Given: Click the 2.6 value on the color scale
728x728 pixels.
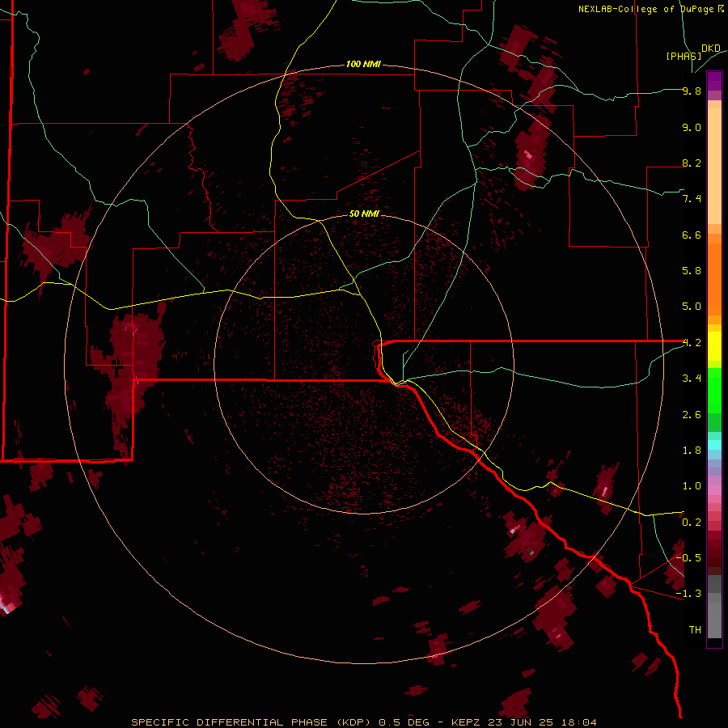Looking at the screenshot, I should point(692,415).
